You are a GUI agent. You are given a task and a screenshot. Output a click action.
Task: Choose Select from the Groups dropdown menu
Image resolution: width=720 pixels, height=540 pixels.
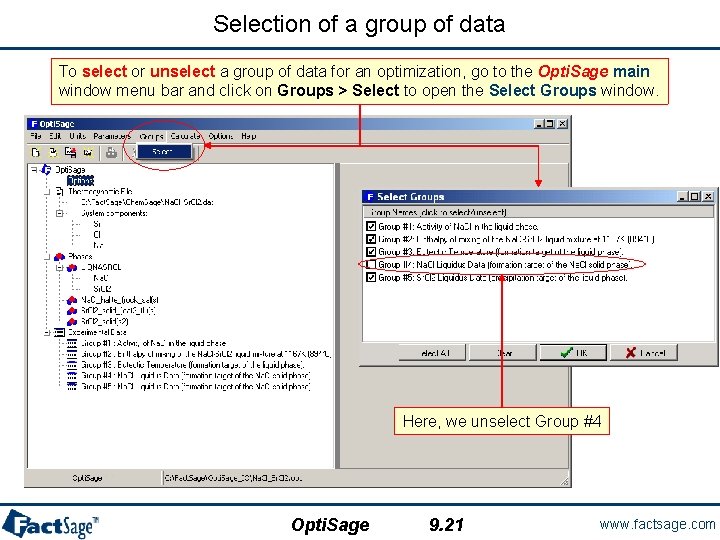tap(164, 152)
